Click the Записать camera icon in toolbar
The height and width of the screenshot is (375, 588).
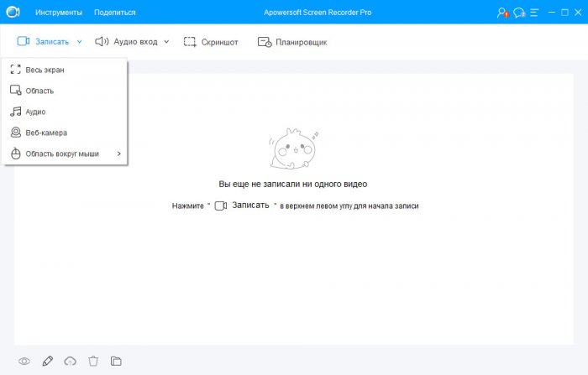pyautogui.click(x=24, y=41)
